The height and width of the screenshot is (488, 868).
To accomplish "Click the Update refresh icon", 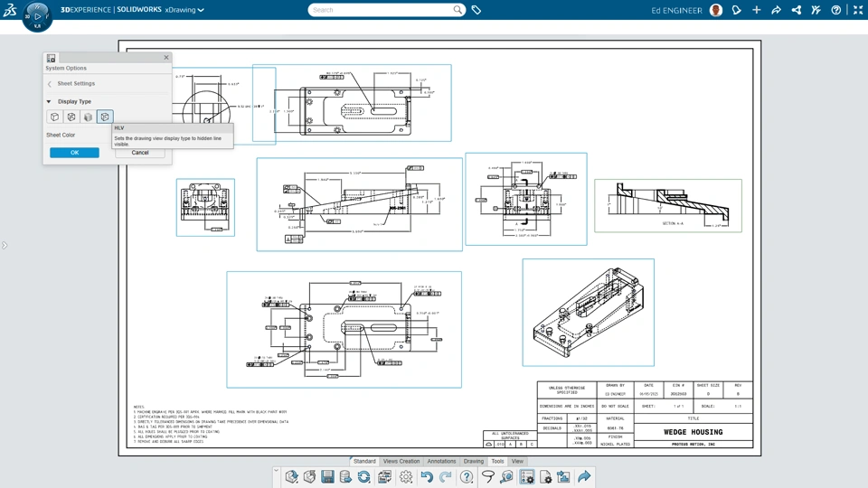I will tap(363, 476).
